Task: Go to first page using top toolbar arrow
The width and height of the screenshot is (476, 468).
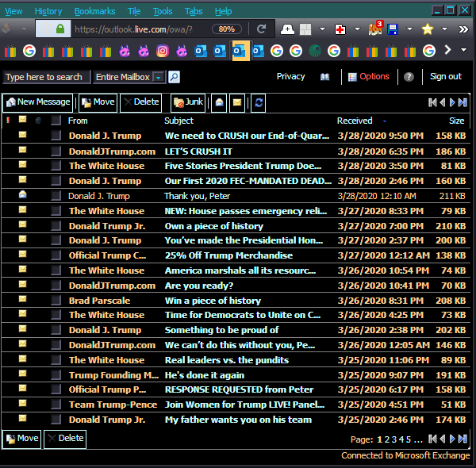Action: tap(432, 102)
